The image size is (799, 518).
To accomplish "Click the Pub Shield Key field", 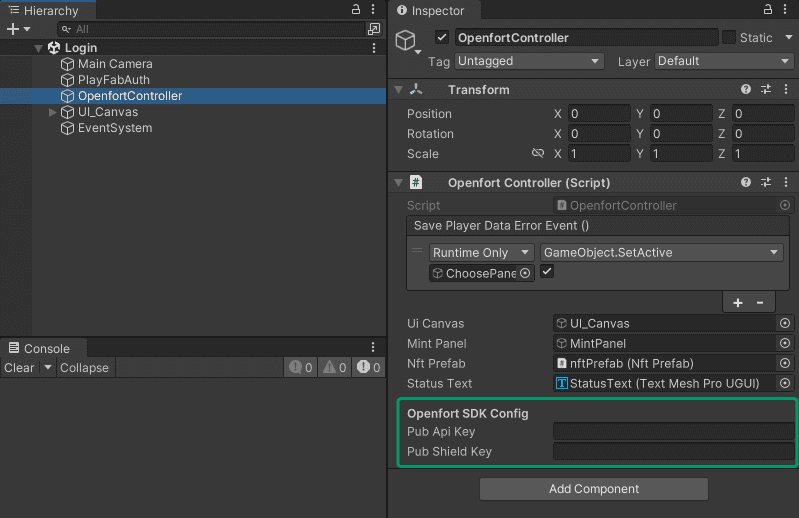I will click(x=673, y=451).
